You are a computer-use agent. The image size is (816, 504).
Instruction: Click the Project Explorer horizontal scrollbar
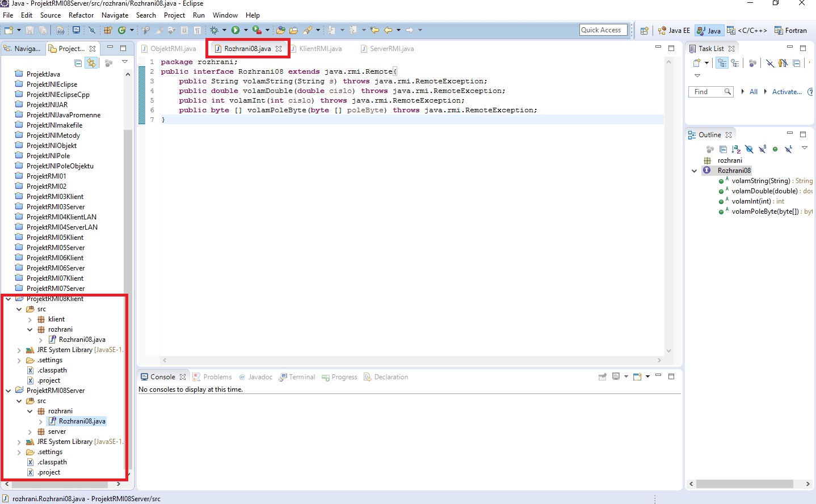click(60, 484)
